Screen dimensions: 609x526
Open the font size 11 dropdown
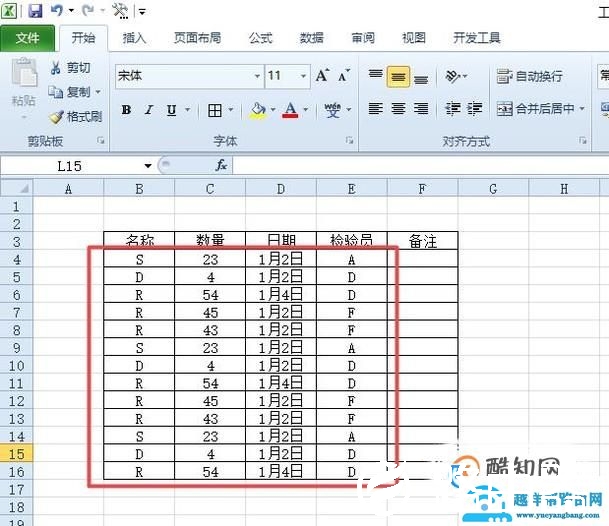click(x=303, y=76)
